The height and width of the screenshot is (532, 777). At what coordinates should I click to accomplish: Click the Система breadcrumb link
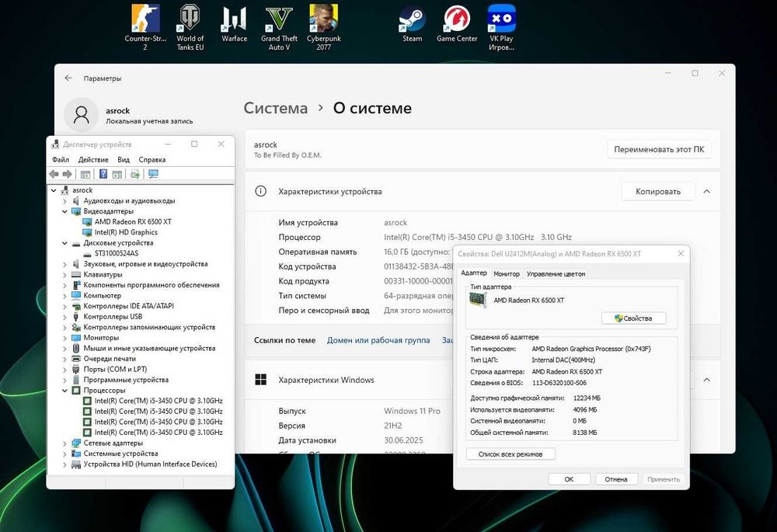point(276,108)
